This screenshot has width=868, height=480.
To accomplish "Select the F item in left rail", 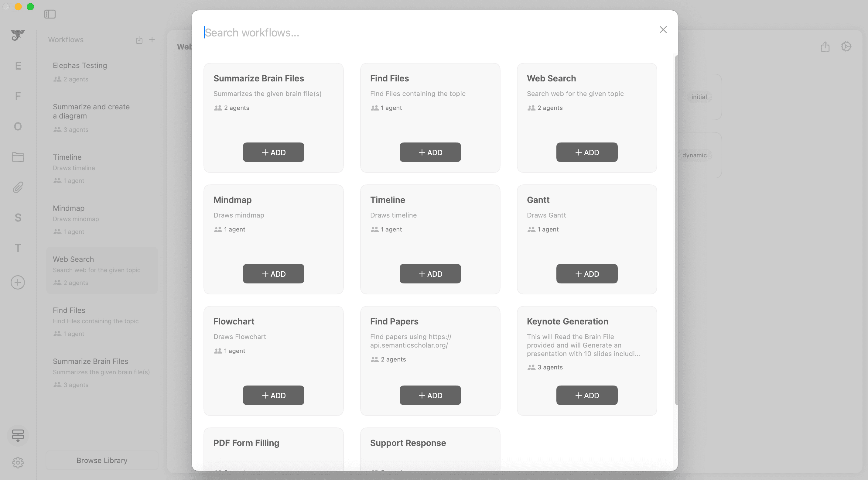I will pos(18,96).
